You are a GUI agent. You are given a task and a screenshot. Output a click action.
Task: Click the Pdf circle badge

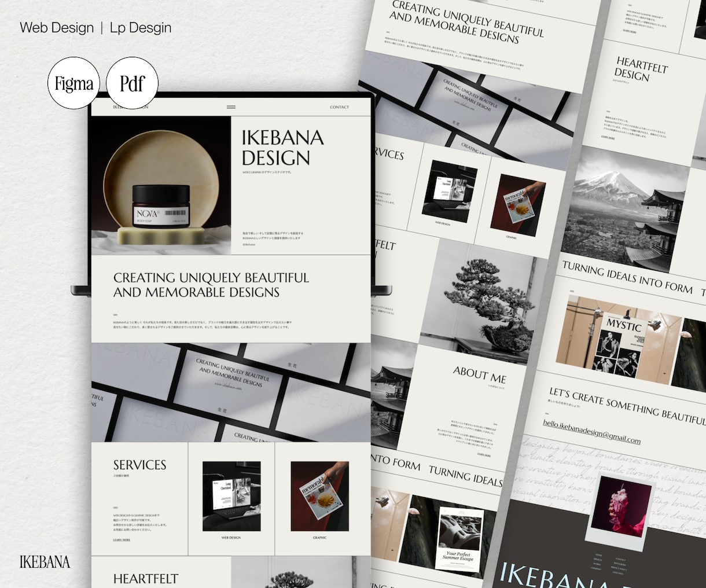tap(133, 83)
